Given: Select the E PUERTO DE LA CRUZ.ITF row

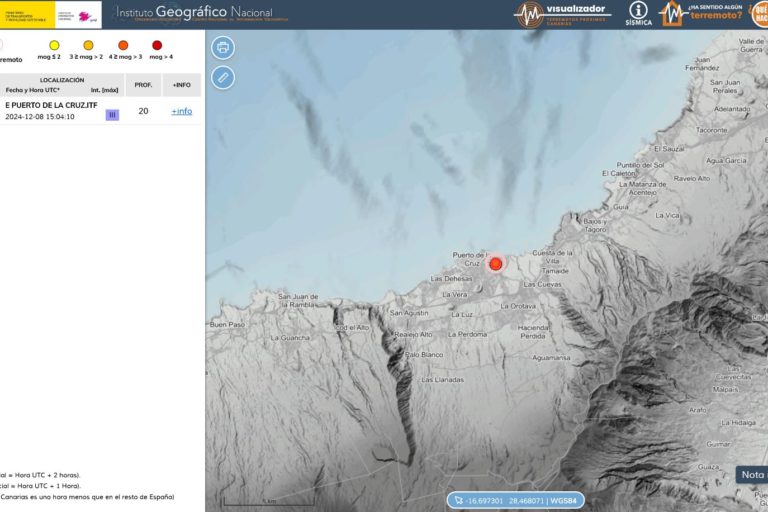Looking at the screenshot, I should click(100, 111).
